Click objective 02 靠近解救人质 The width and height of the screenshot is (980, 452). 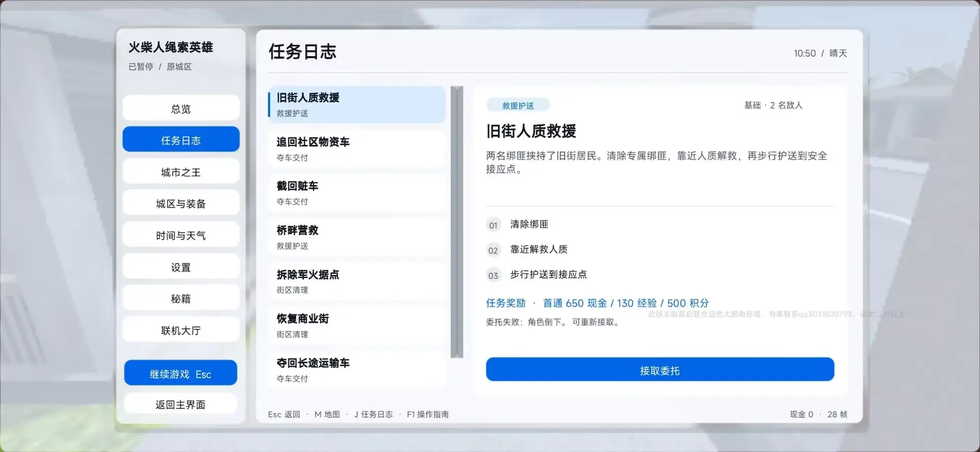coord(527,249)
